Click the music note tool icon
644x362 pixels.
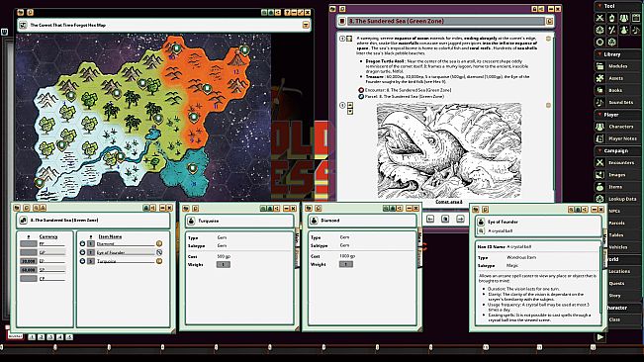[636, 30]
